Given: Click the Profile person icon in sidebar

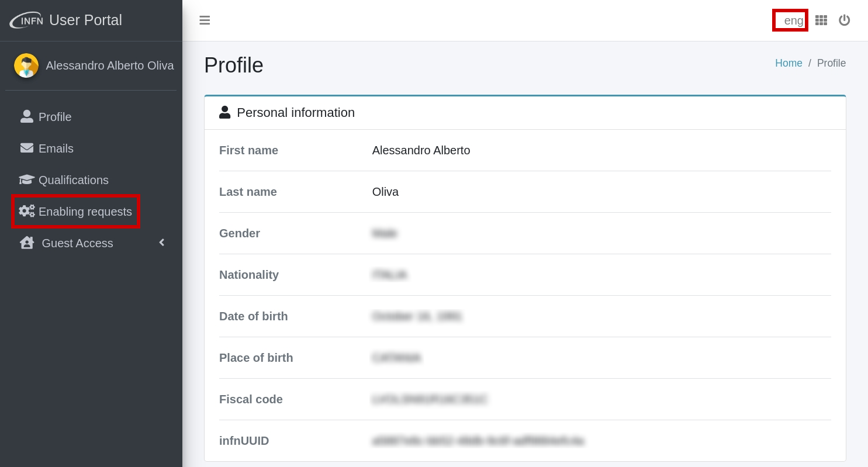Looking at the screenshot, I should click(27, 116).
